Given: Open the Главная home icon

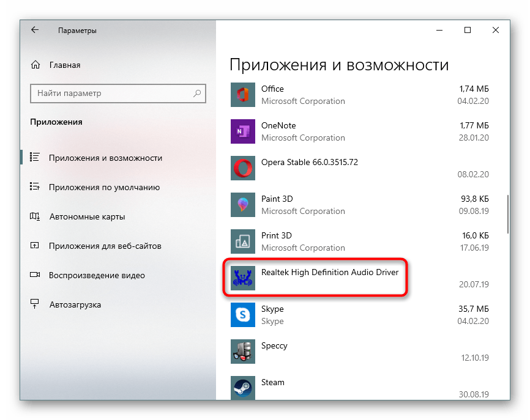Looking at the screenshot, I should [35, 65].
